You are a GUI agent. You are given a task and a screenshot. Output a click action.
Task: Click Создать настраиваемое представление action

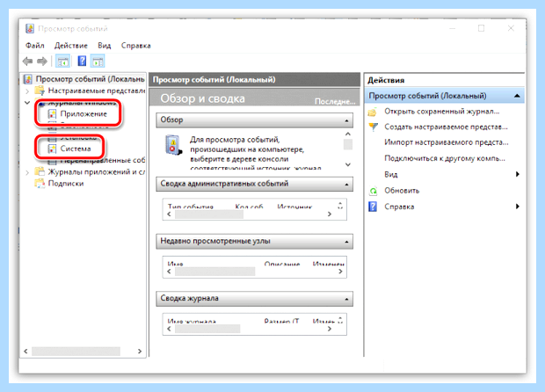tap(446, 127)
